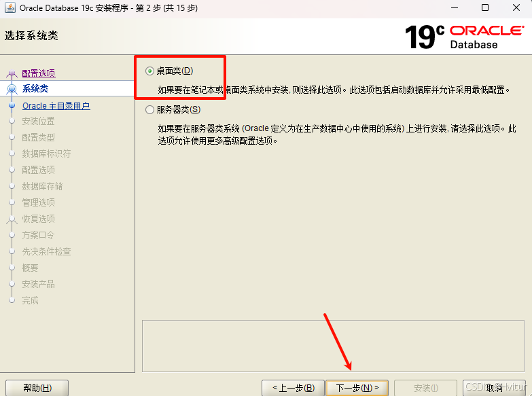Click the disabled 安装(I) button

[425, 388]
